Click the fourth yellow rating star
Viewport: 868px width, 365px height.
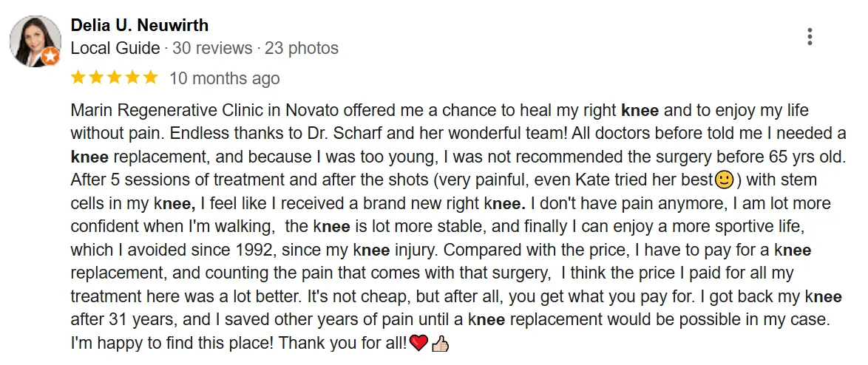click(x=132, y=78)
